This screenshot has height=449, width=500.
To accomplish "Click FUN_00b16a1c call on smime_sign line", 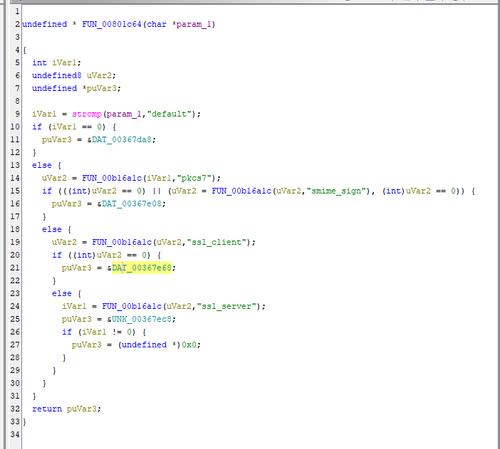I will (x=242, y=191).
